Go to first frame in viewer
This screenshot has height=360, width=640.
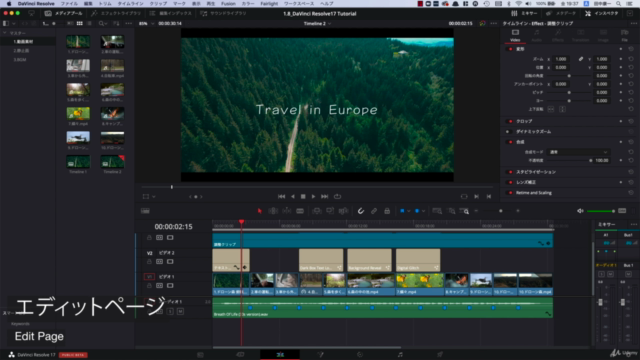click(282, 196)
